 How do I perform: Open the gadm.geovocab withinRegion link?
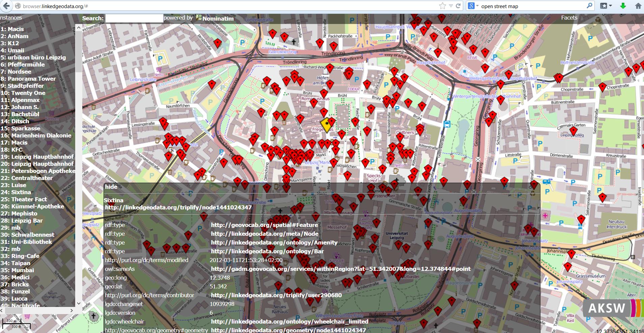(341, 269)
